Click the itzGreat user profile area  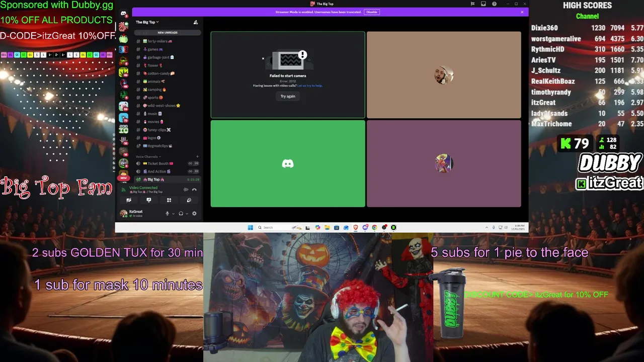140,214
